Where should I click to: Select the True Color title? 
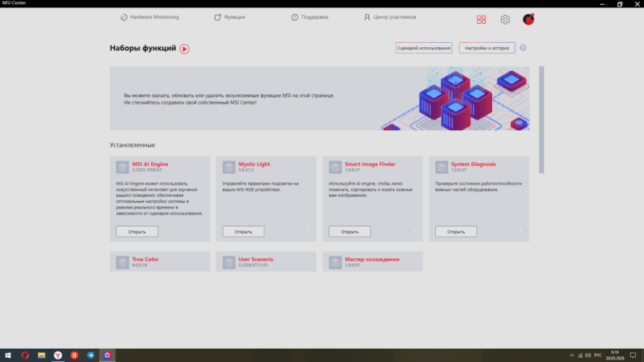coord(145,259)
